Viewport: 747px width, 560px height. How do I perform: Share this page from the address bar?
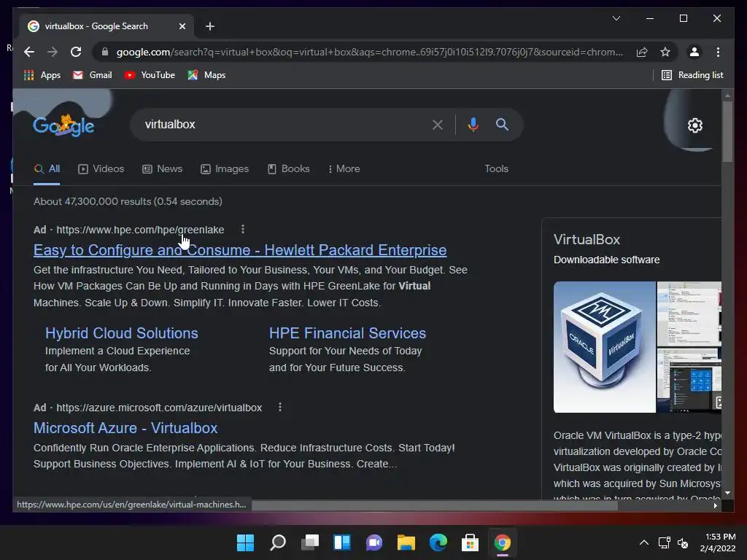642,52
